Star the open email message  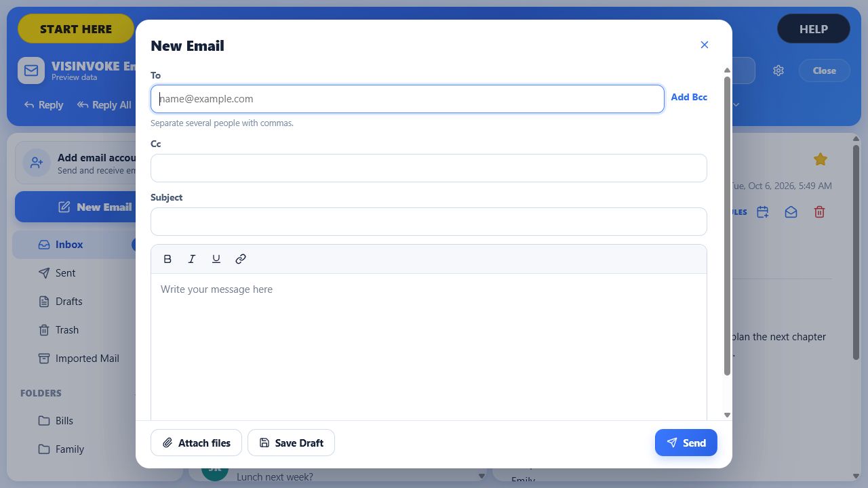pos(821,159)
